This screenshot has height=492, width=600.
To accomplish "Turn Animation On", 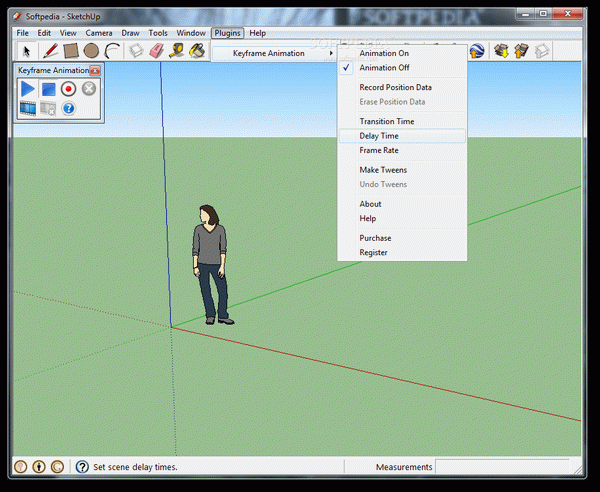I will coord(402,53).
